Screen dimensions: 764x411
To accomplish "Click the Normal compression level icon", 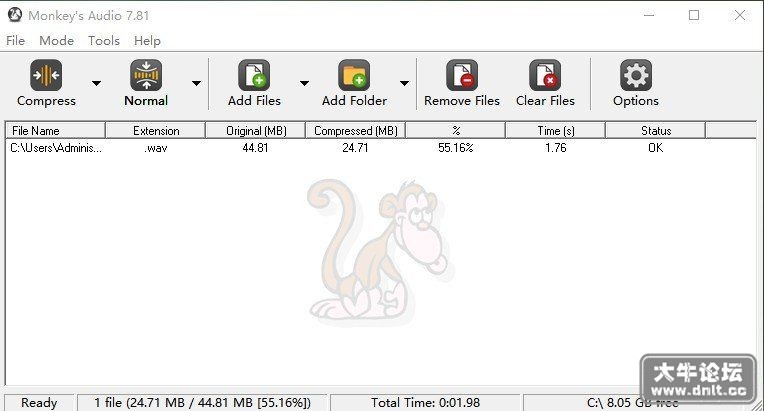I will (x=146, y=75).
